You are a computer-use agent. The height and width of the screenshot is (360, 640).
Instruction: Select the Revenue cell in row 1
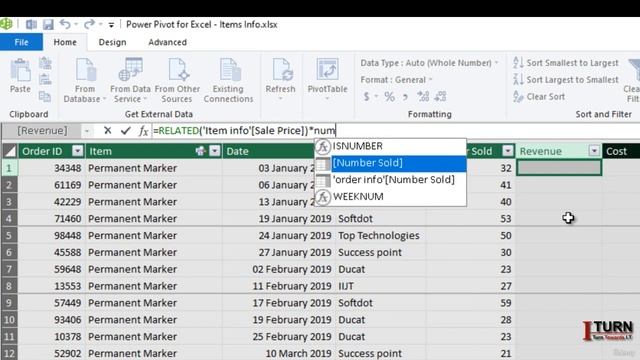tap(559, 168)
